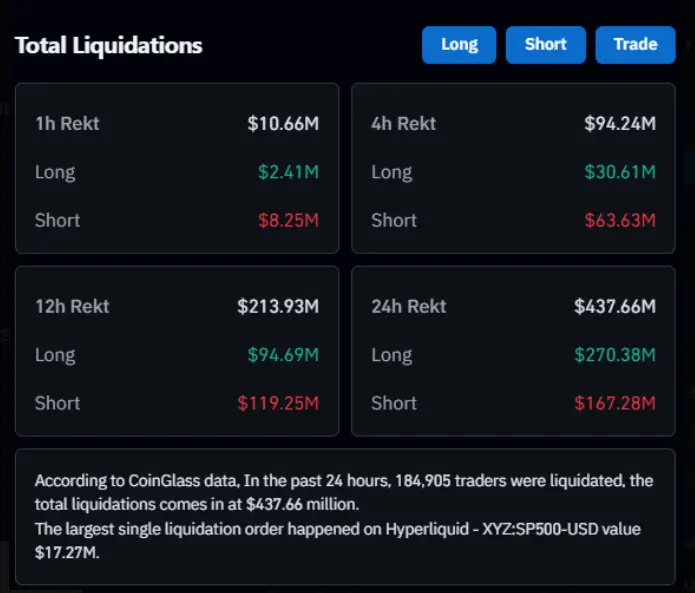Select the 4h long value $30.61M
Viewport: 695px width, 593px height.
pos(620,172)
